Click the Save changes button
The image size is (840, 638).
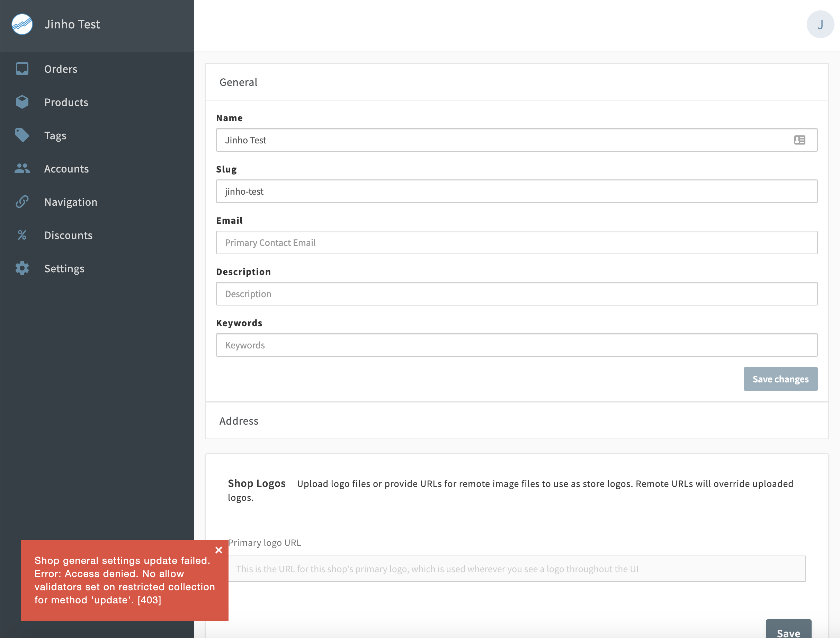[780, 379]
